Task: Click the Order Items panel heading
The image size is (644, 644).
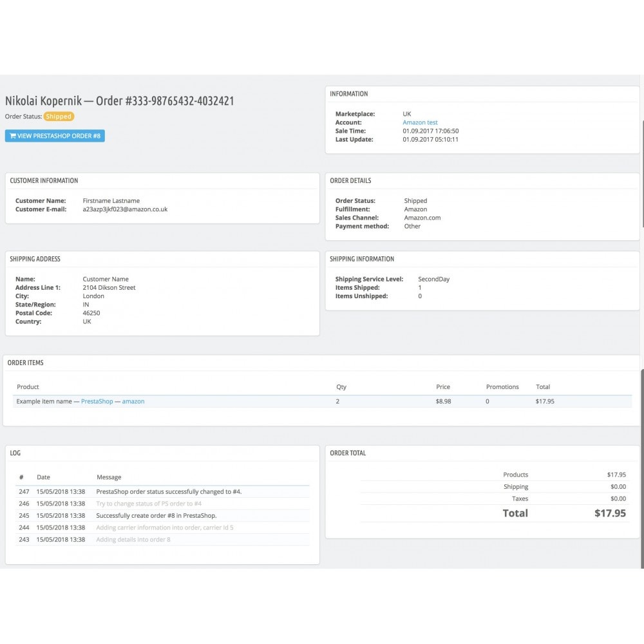Action: click(x=26, y=363)
